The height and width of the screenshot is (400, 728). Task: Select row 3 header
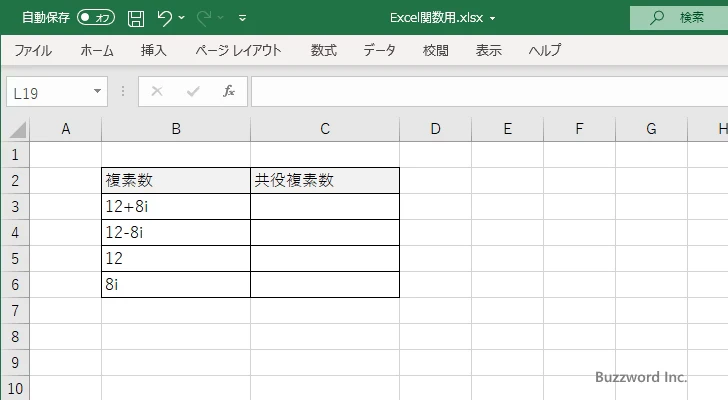click(x=15, y=207)
